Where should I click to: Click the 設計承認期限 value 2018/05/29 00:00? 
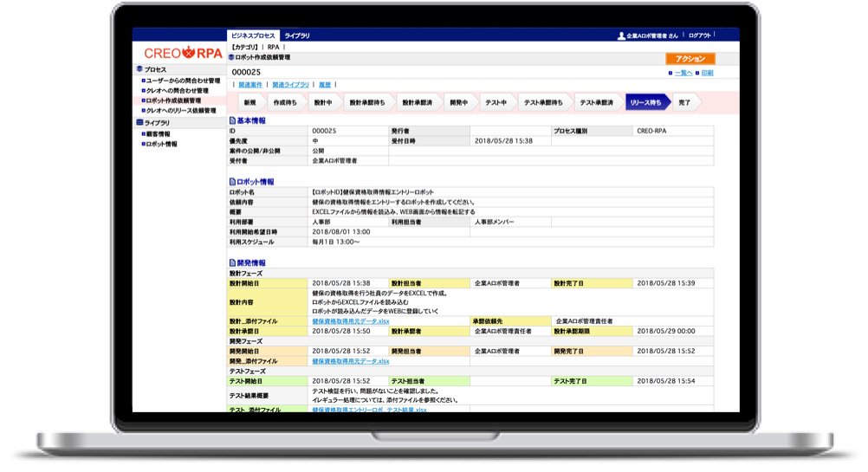point(666,331)
